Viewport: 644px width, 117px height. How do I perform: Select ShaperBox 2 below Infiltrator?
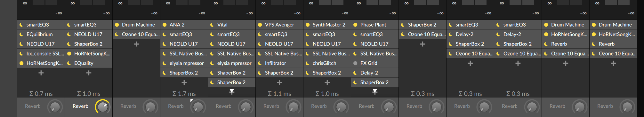[x=279, y=73]
